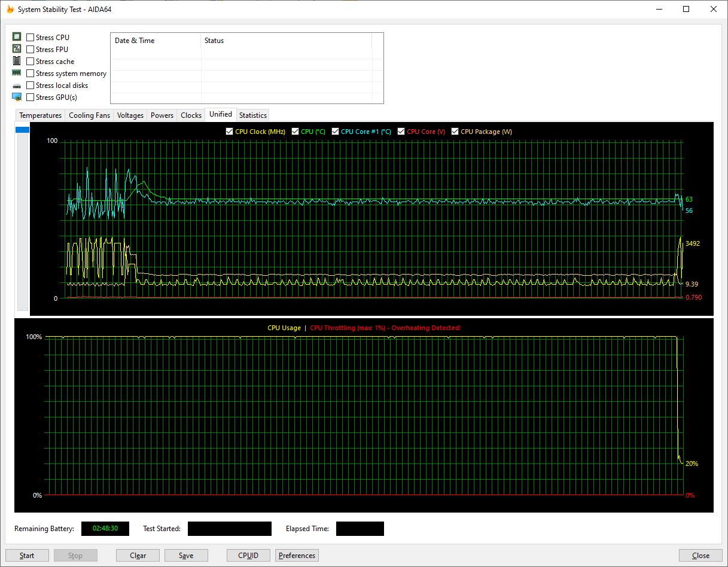Open the Preferences dialog

[x=297, y=556]
